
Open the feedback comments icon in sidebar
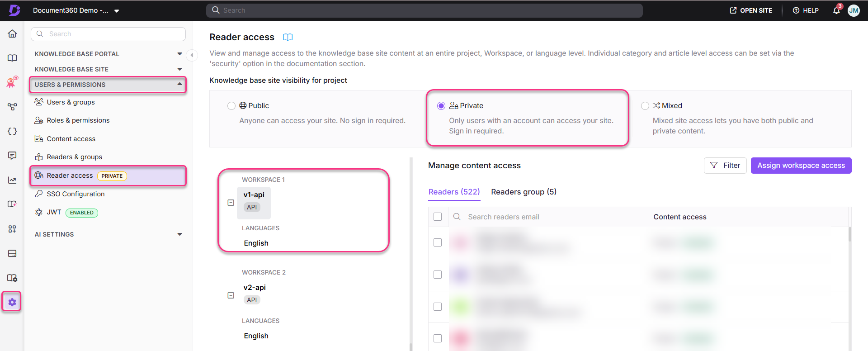12,155
